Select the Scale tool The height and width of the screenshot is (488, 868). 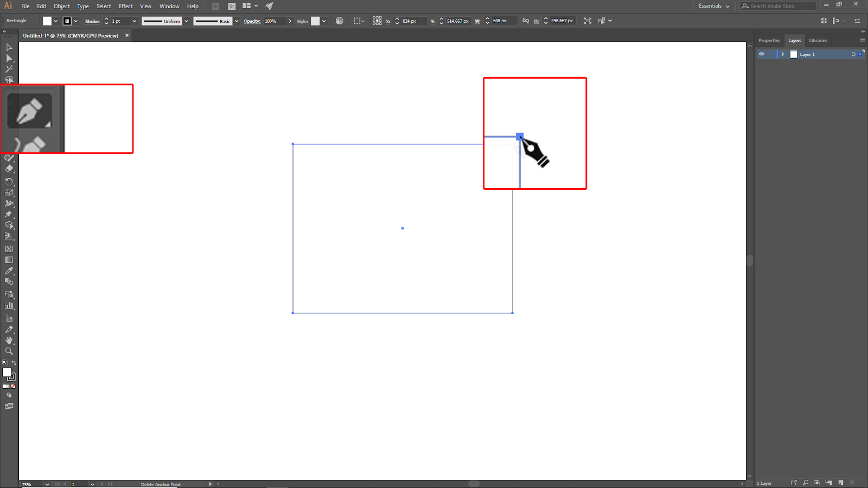click(x=9, y=192)
